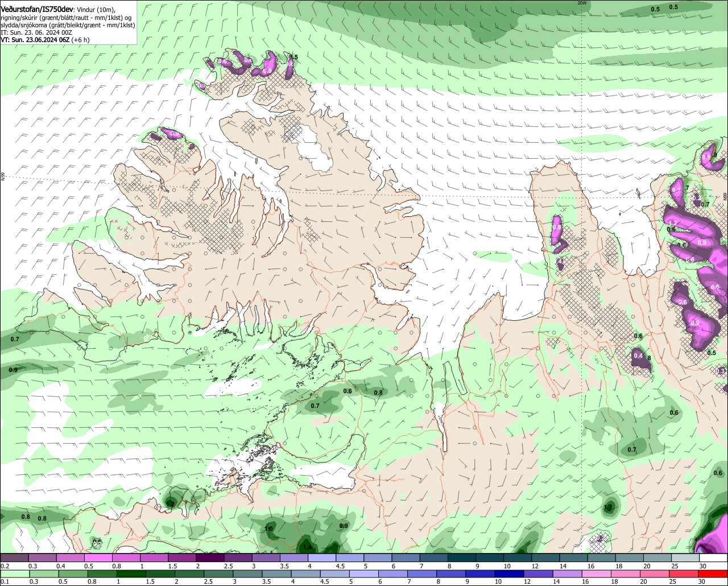The width and height of the screenshot is (728, 586).
Task: Pick the blue rain legend swatch labelled 10
Action: coord(508,574)
